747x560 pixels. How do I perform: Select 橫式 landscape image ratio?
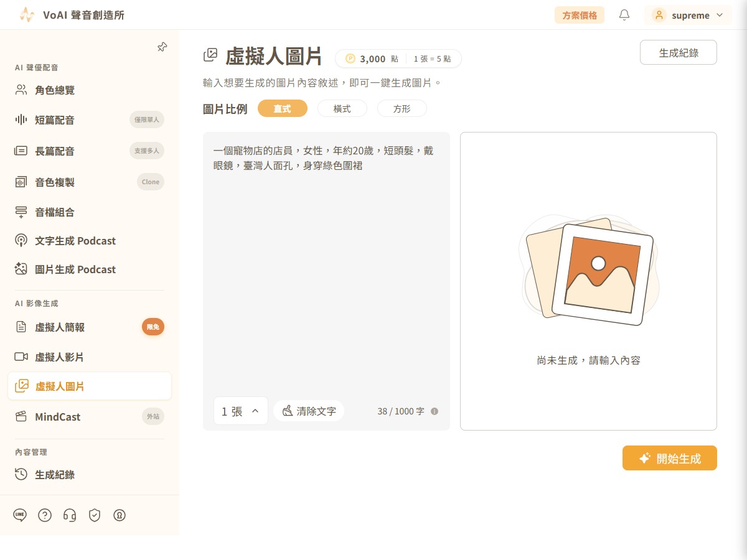click(342, 108)
